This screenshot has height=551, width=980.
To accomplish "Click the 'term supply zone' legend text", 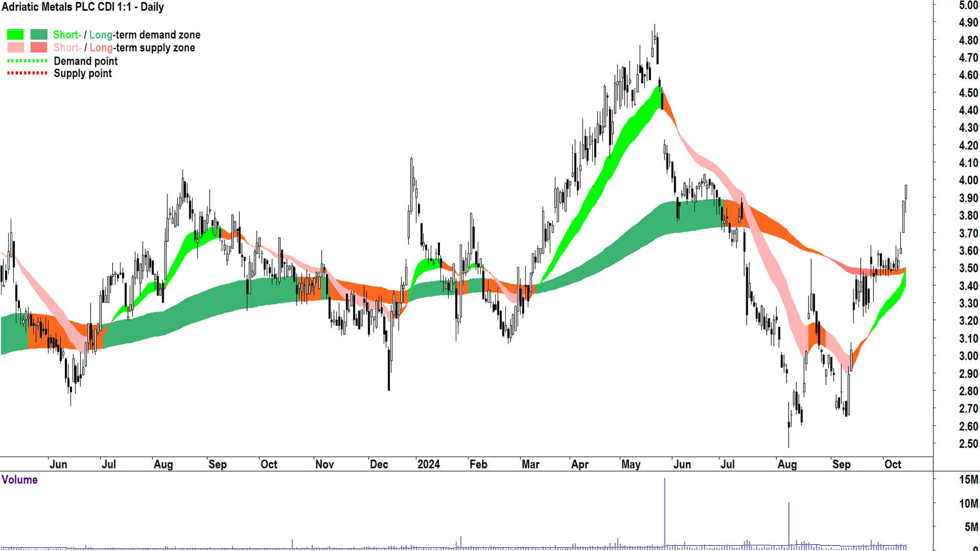I will click(155, 47).
